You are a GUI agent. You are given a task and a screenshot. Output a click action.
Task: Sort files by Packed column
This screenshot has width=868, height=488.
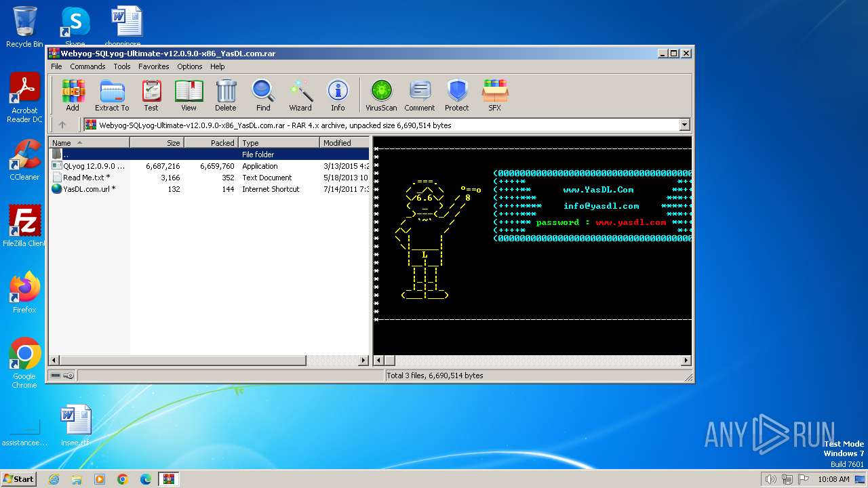pyautogui.click(x=211, y=142)
